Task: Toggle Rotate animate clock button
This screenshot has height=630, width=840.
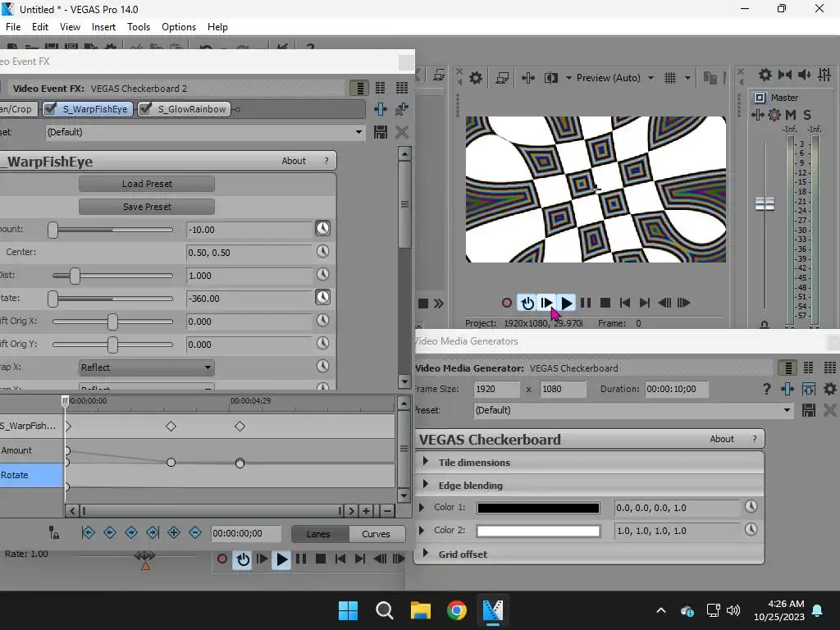Action: point(322,297)
